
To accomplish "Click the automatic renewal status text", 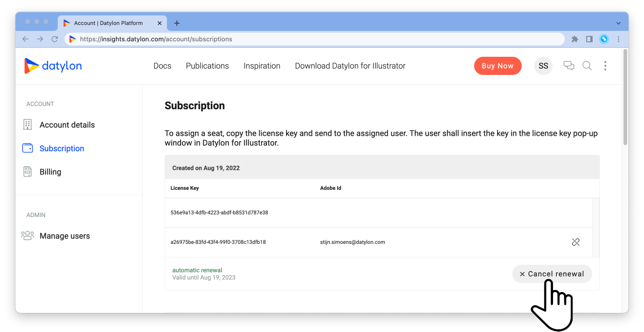I will point(197,270).
